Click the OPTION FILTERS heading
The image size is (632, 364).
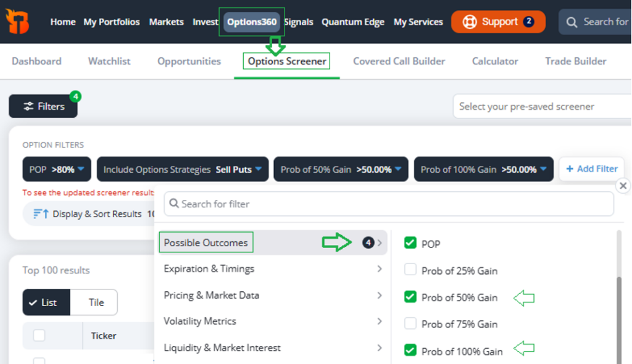click(x=53, y=145)
